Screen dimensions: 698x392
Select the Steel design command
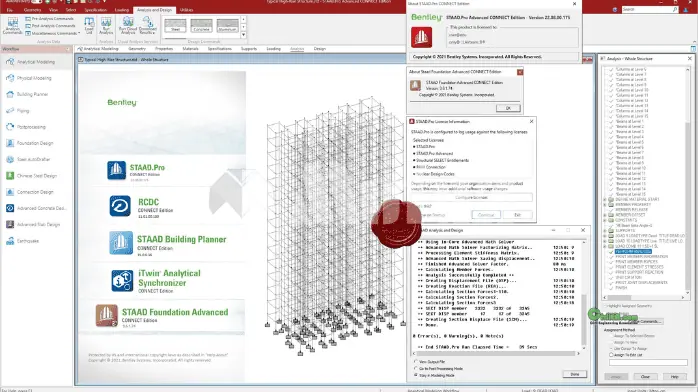(175, 25)
